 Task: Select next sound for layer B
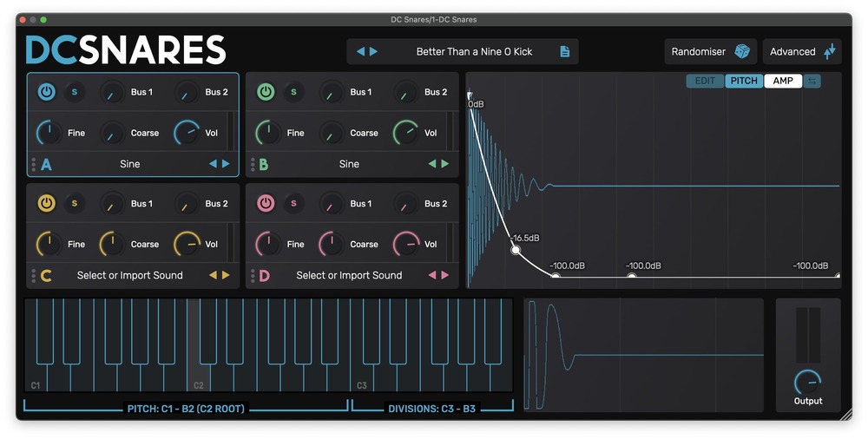[x=445, y=164]
